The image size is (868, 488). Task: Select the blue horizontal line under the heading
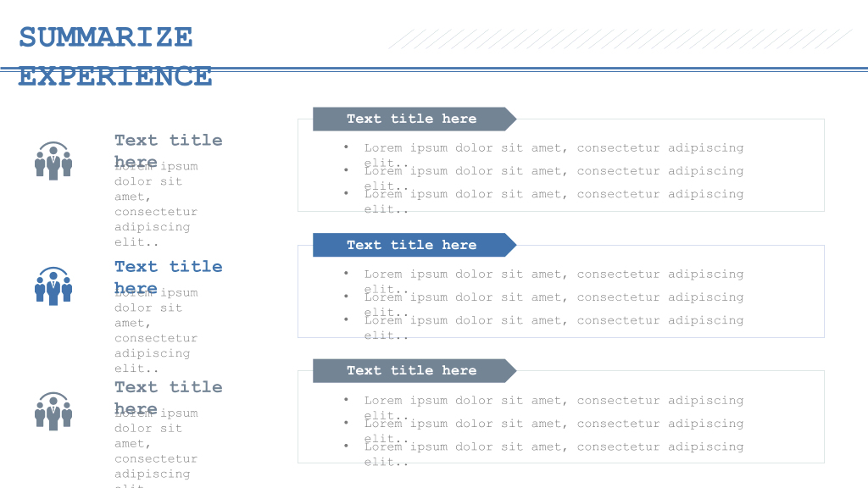pyautogui.click(x=434, y=69)
